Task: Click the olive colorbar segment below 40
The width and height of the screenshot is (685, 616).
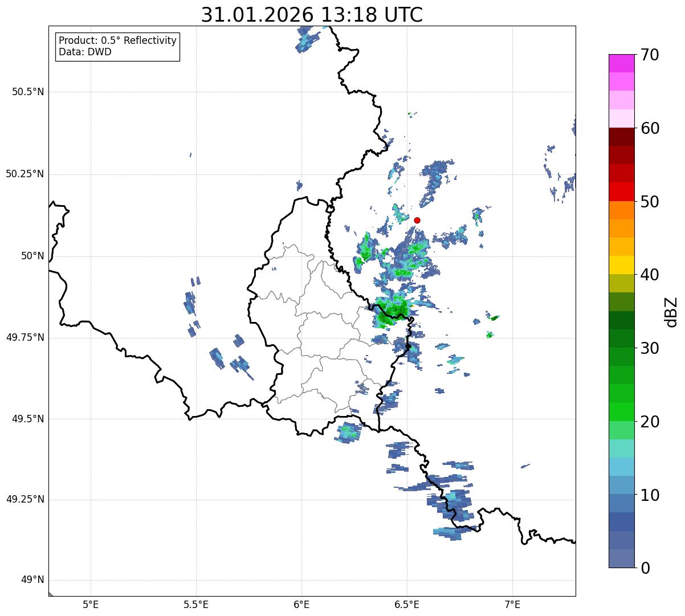Action: 622,283
